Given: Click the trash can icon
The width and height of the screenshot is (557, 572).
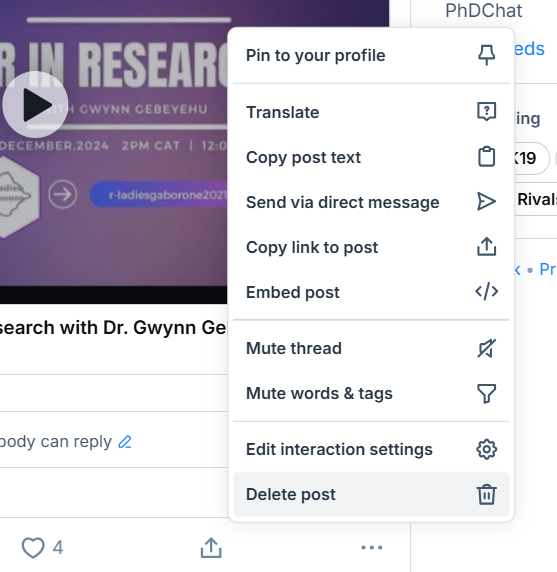Looking at the screenshot, I should (487, 495).
